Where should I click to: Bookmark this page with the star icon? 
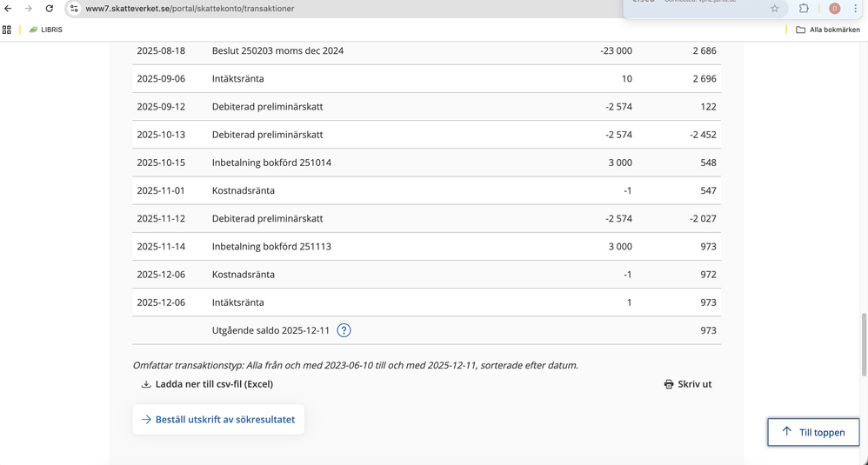[x=774, y=9]
